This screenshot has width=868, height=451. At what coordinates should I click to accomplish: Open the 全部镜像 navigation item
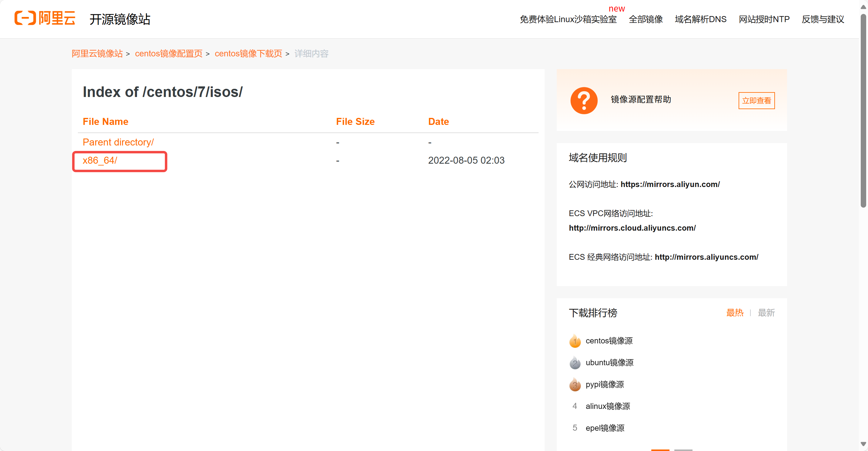click(x=646, y=19)
